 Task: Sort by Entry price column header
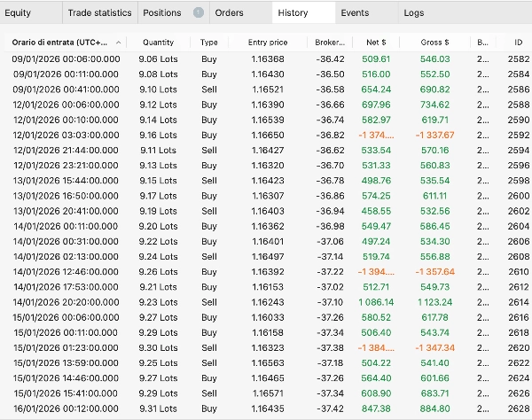(268, 43)
